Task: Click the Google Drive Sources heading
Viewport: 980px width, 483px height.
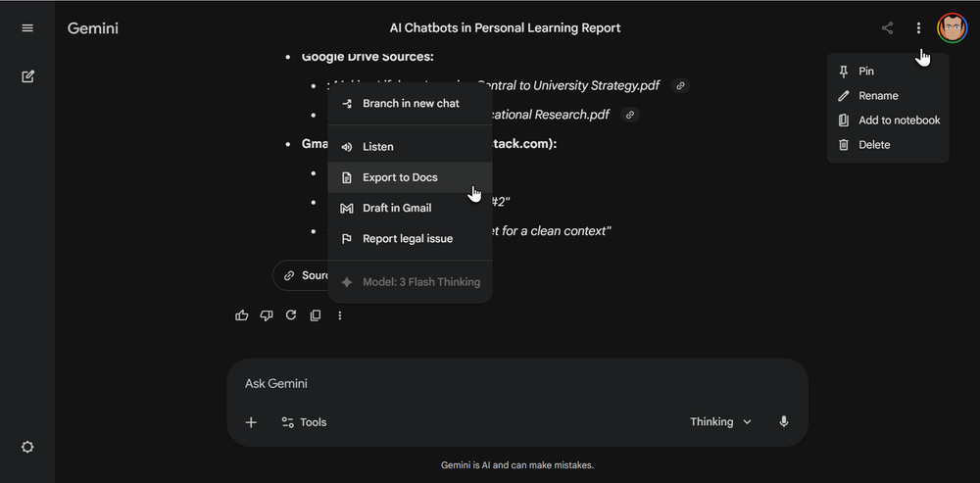Action: (x=367, y=57)
